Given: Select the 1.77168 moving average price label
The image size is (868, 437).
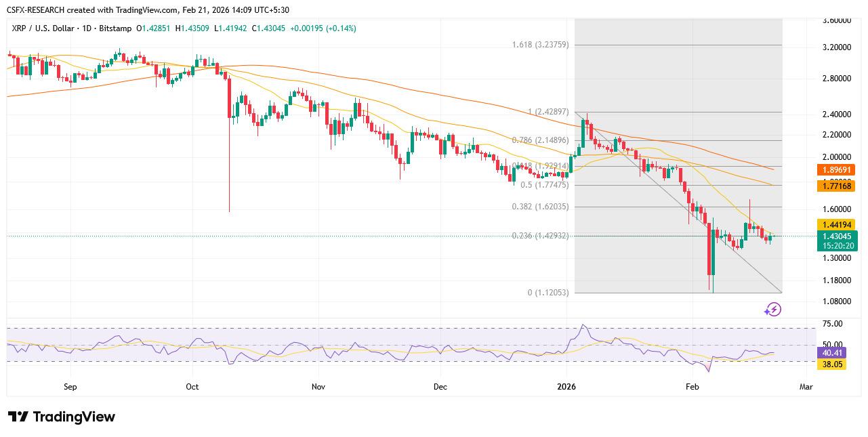Looking at the screenshot, I should 835,185.
